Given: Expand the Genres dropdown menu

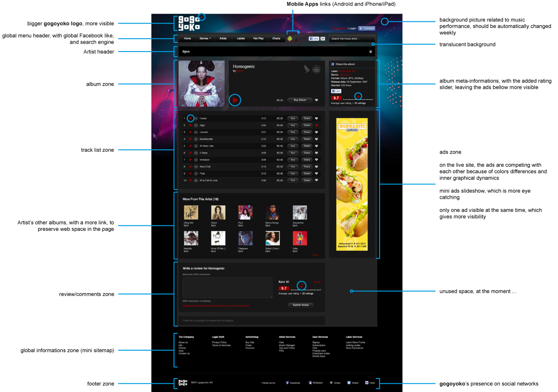Looking at the screenshot, I should [205, 39].
